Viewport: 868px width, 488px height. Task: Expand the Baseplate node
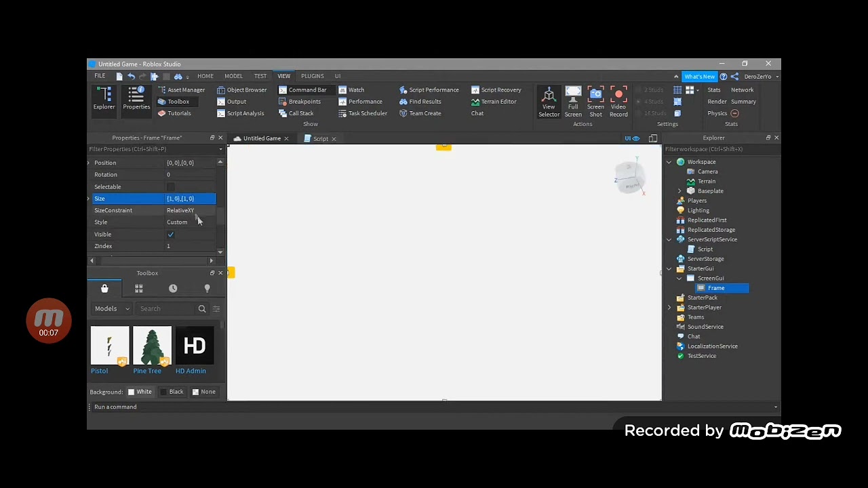[679, 191]
